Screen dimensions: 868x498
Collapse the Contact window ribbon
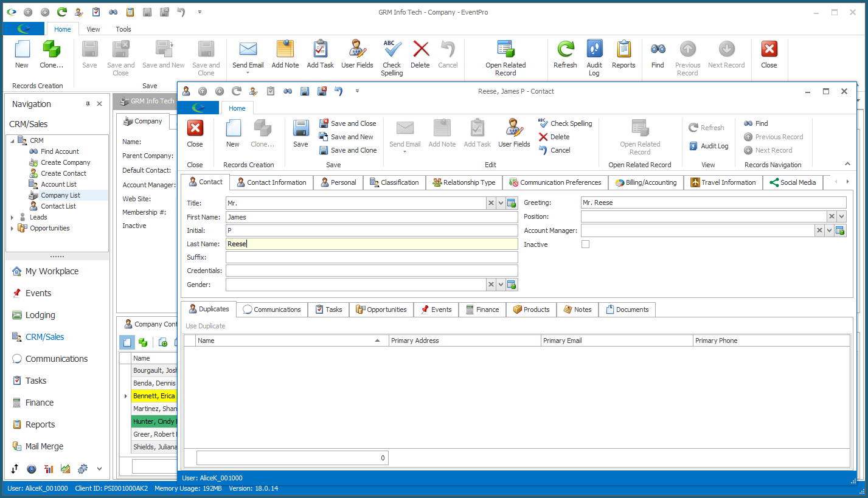pyautogui.click(x=848, y=164)
